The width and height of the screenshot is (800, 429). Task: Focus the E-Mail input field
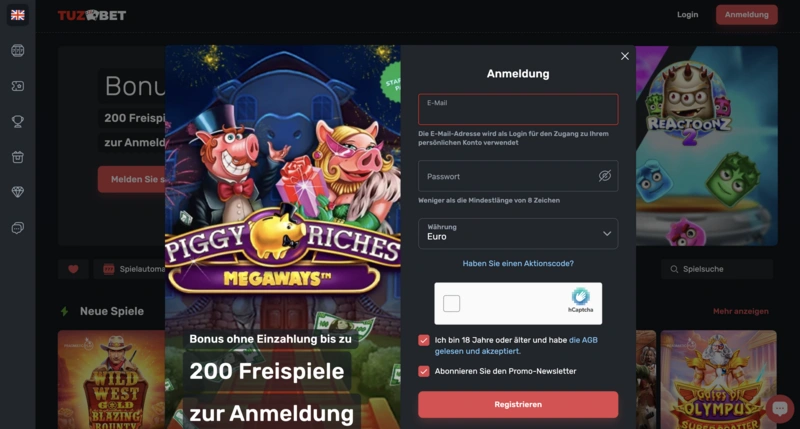coord(518,109)
